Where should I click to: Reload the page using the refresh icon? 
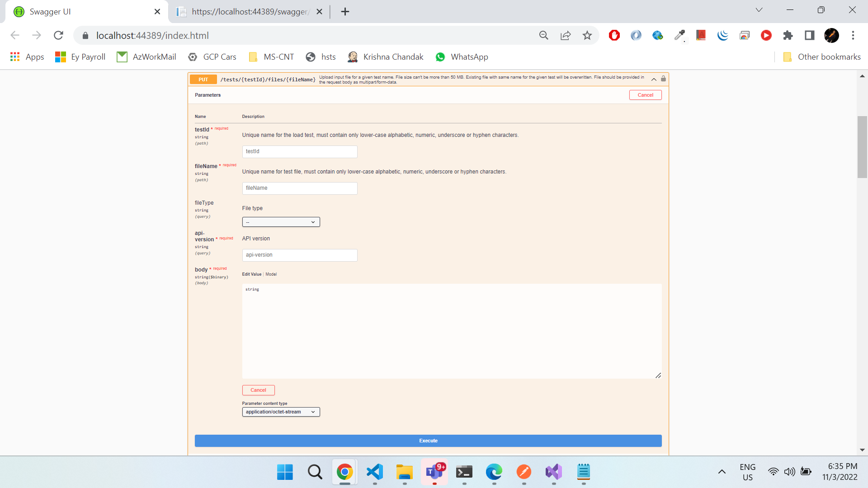point(58,35)
